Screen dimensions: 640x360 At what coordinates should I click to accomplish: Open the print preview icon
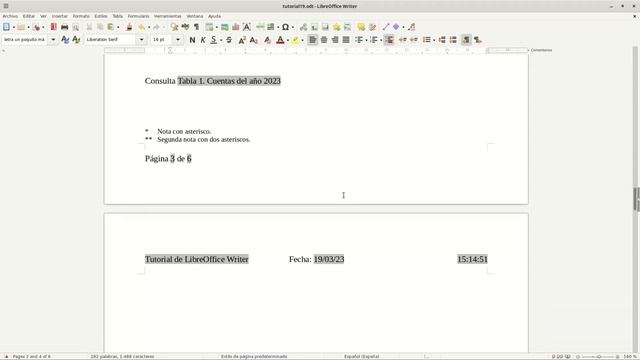(x=76, y=27)
